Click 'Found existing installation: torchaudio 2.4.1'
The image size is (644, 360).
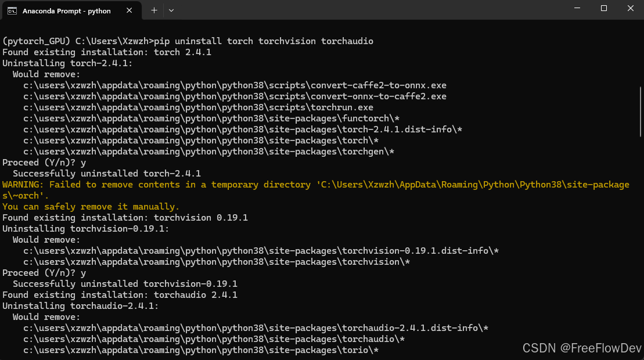(x=120, y=295)
